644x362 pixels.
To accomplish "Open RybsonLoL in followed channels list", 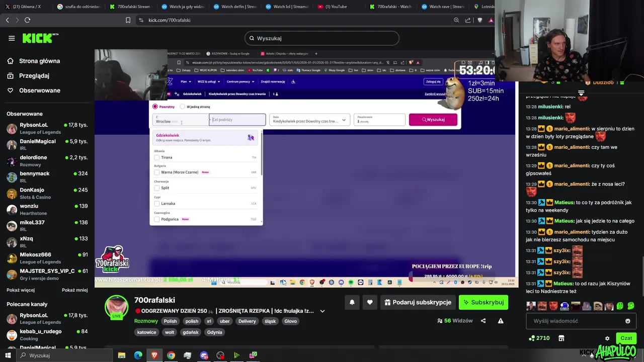I will (x=47, y=128).
